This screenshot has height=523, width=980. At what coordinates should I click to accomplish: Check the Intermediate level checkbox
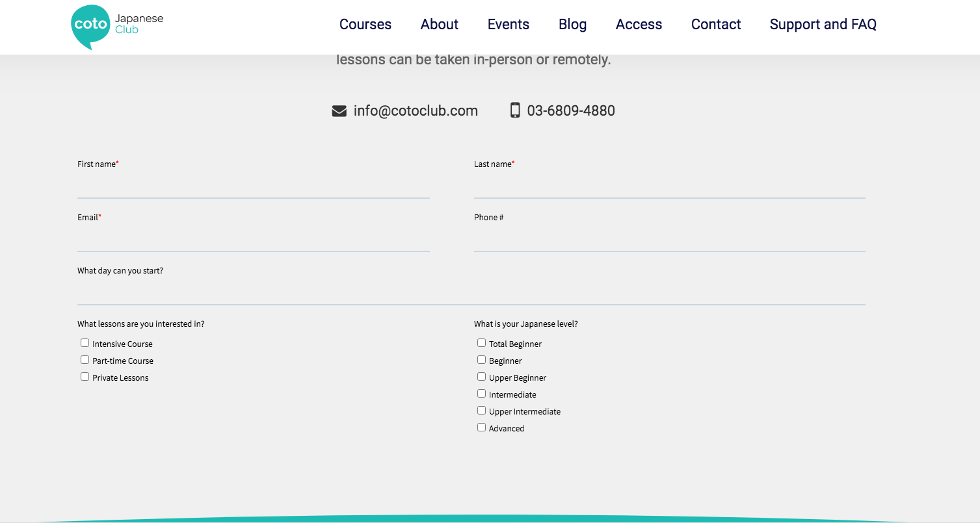click(x=481, y=393)
